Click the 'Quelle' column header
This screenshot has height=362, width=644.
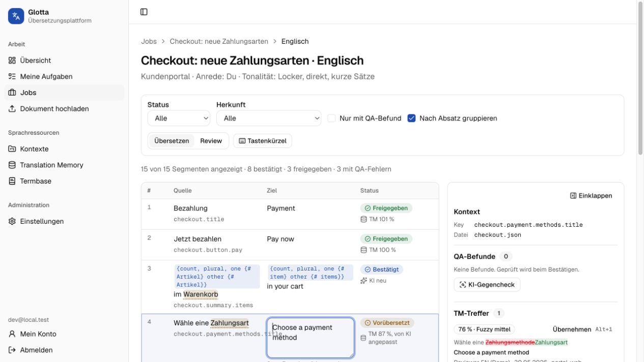coord(183,191)
